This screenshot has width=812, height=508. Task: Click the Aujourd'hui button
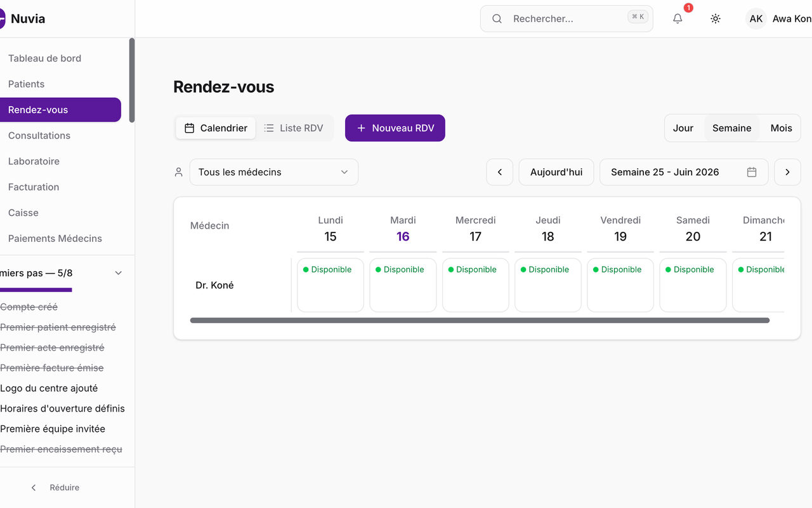click(x=556, y=172)
